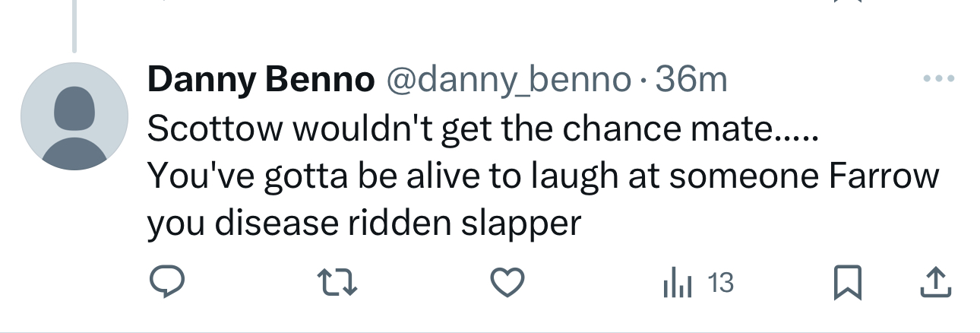The height and width of the screenshot is (333, 980).
Task: Click the default grey profile avatar
Action: (x=74, y=116)
